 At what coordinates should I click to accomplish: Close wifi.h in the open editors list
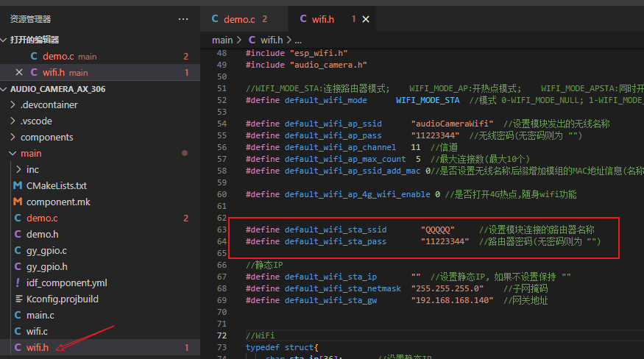tap(19, 72)
